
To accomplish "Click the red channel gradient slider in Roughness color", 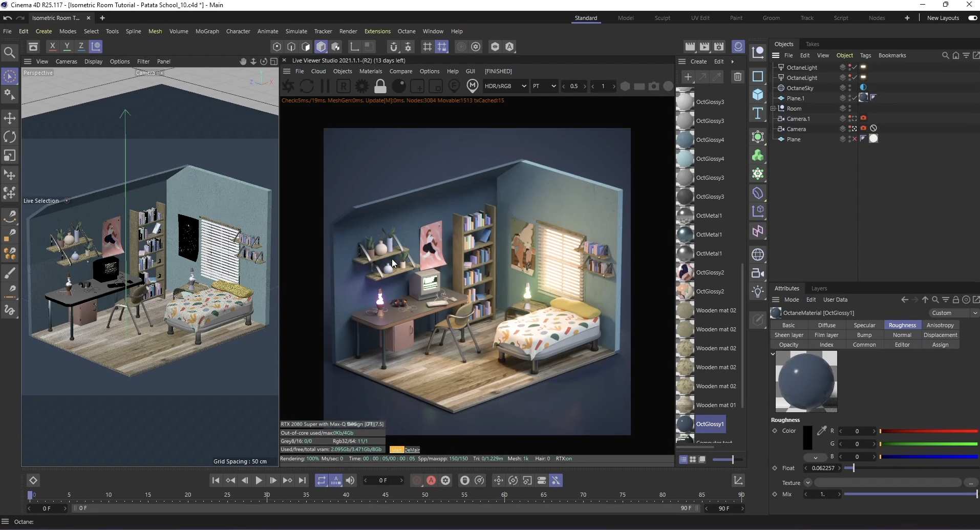I will tap(928, 431).
